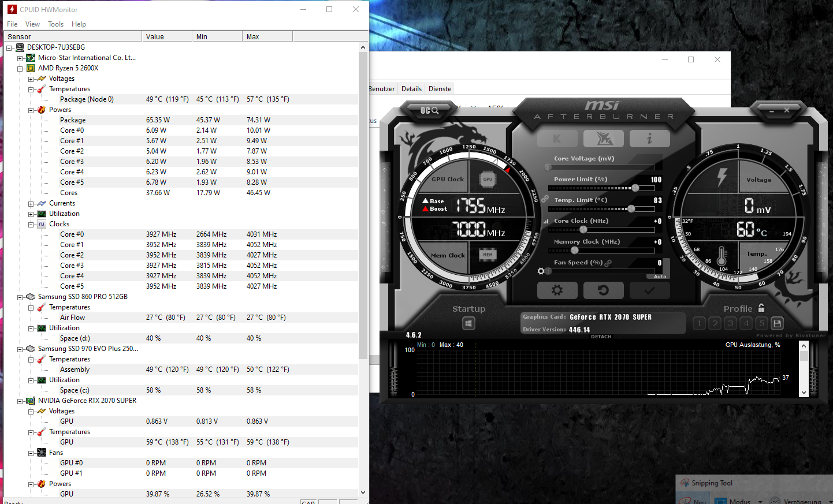Click the Max column header in HWMonitor
Viewport: 833px width, 504px height.
click(x=267, y=36)
